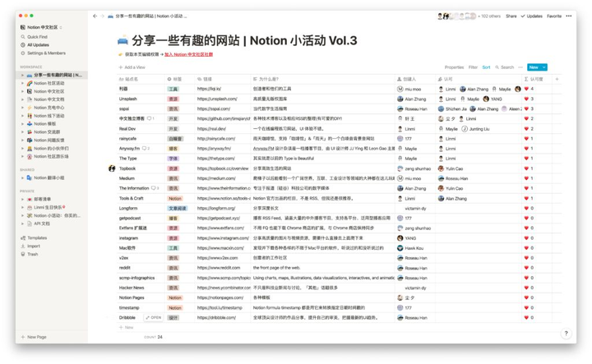The width and height of the screenshot is (592, 364).
Task: Click + New row under the table
Action: coord(126,328)
